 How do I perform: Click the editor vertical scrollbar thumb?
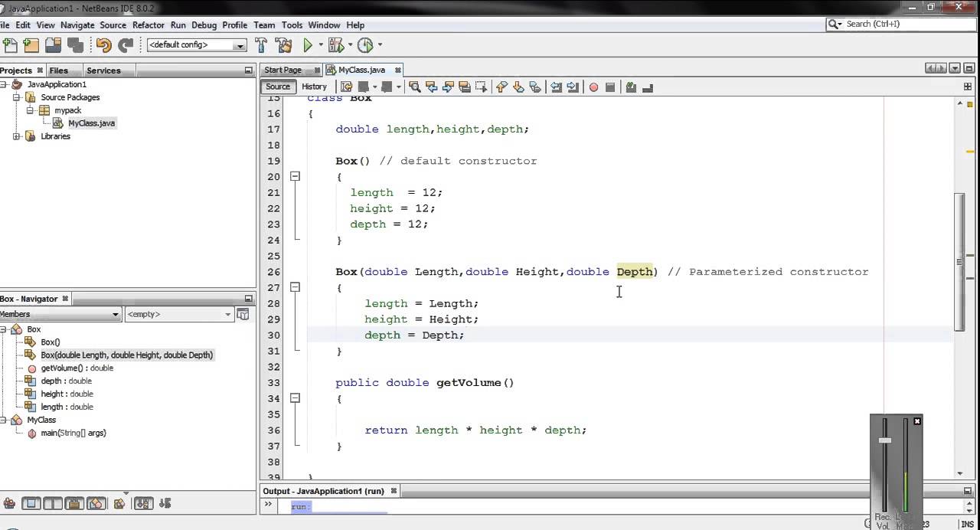[x=959, y=261]
